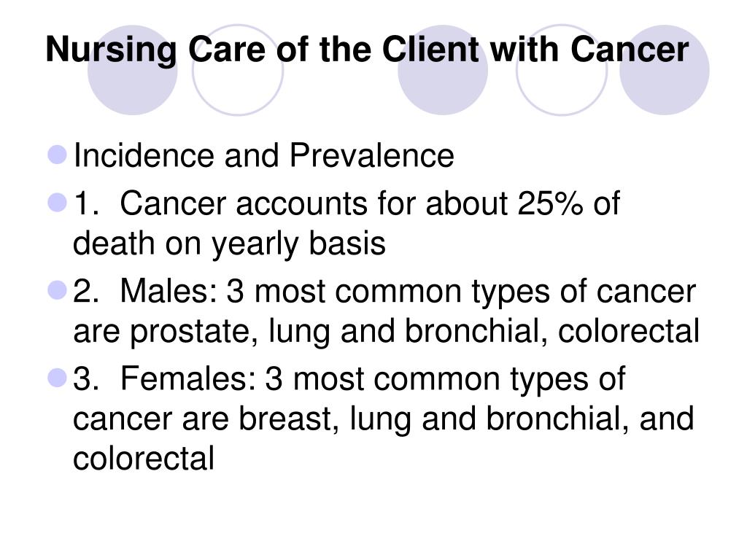Click the filled lavender circle behind "Nursing"
The image size is (747, 560).
pyautogui.click(x=133, y=70)
